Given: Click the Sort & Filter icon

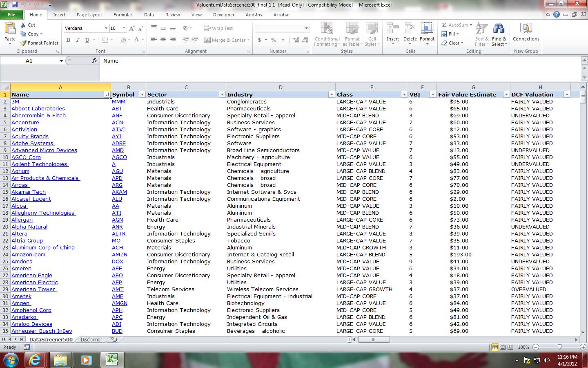Looking at the screenshot, I should pos(482,29).
